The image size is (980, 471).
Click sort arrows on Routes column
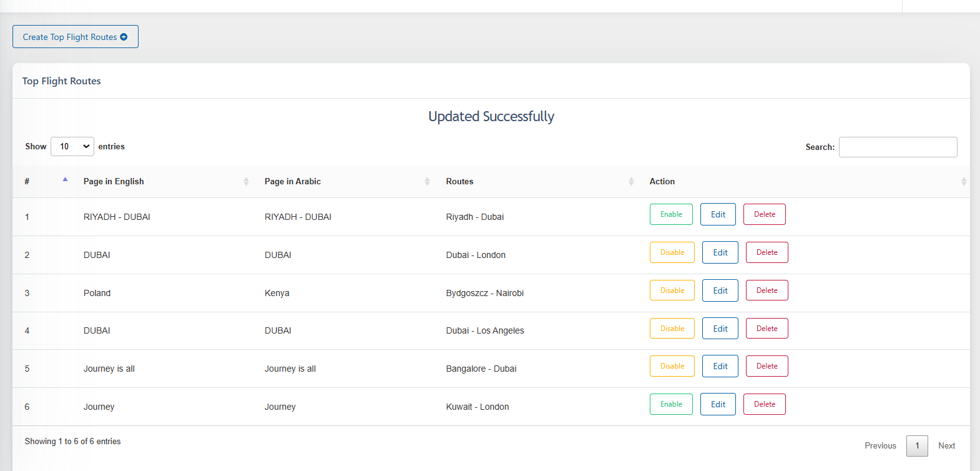pos(631,181)
